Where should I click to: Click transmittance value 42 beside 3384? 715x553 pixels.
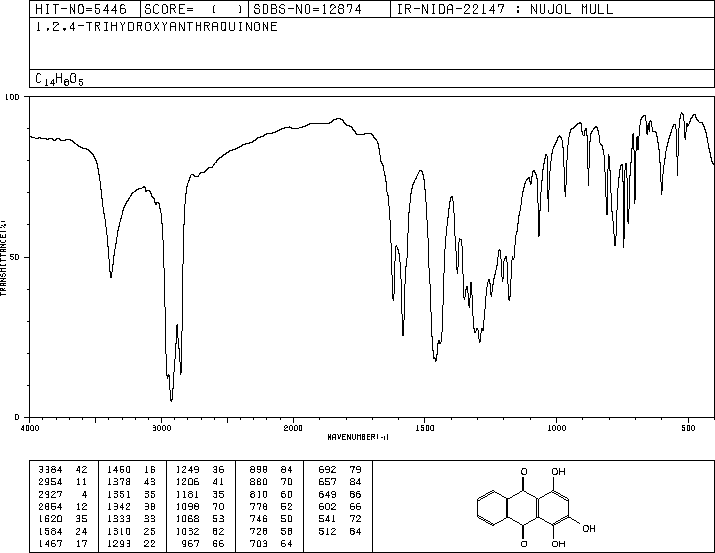[81, 470]
